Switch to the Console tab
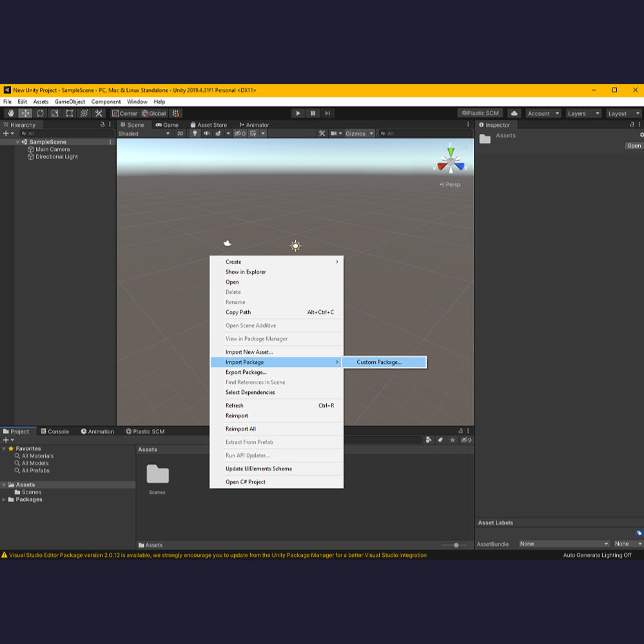The width and height of the screenshot is (644, 644). point(55,431)
